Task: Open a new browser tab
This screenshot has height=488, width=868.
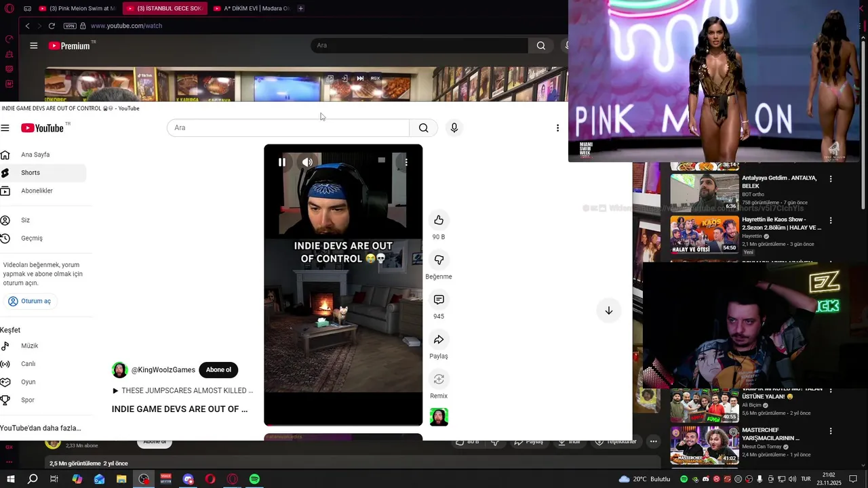Action: pyautogui.click(x=300, y=8)
